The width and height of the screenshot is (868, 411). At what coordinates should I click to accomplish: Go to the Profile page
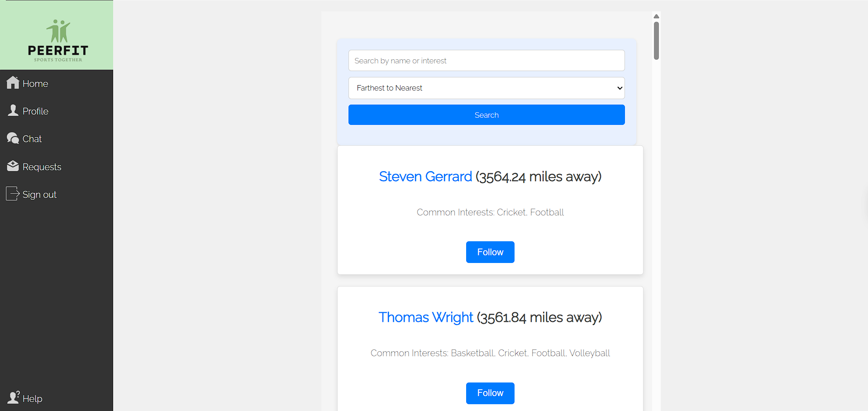tap(35, 111)
